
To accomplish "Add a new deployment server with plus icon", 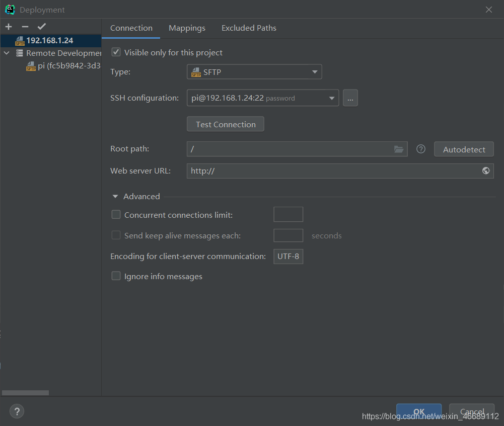I will pos(9,27).
